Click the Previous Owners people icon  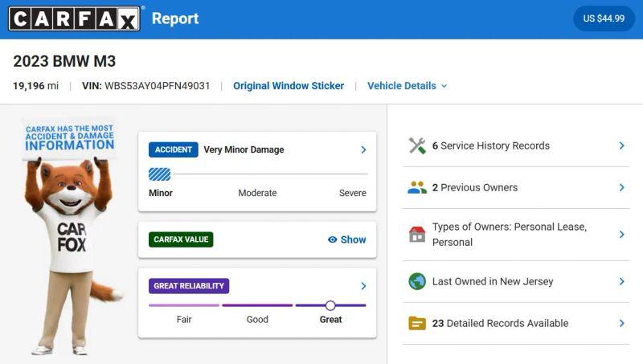pos(417,188)
